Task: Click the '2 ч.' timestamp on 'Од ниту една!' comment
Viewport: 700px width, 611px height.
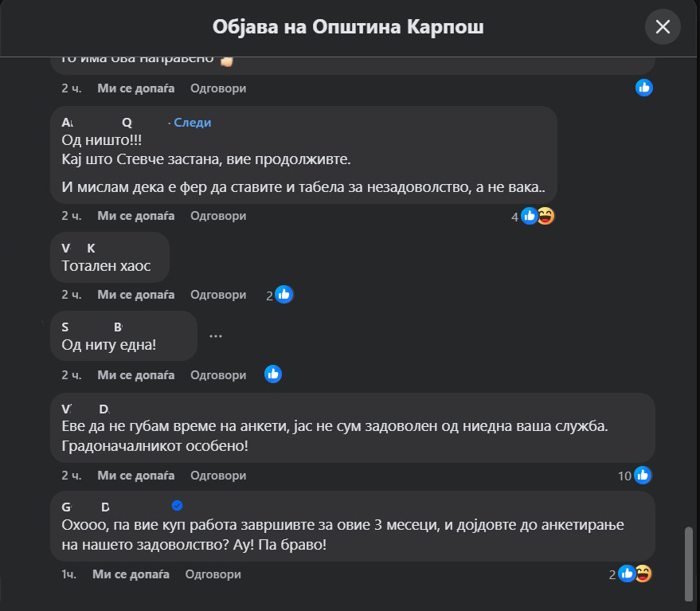Action: tap(71, 374)
